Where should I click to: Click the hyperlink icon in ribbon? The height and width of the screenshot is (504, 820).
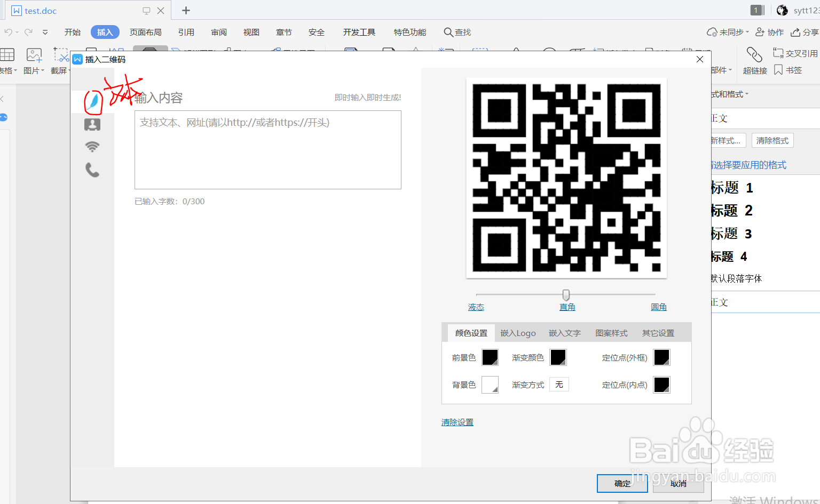coord(754,54)
